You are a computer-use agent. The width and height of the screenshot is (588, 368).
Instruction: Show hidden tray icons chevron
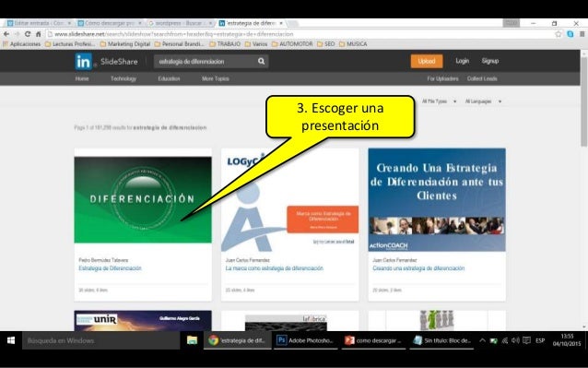click(x=482, y=340)
